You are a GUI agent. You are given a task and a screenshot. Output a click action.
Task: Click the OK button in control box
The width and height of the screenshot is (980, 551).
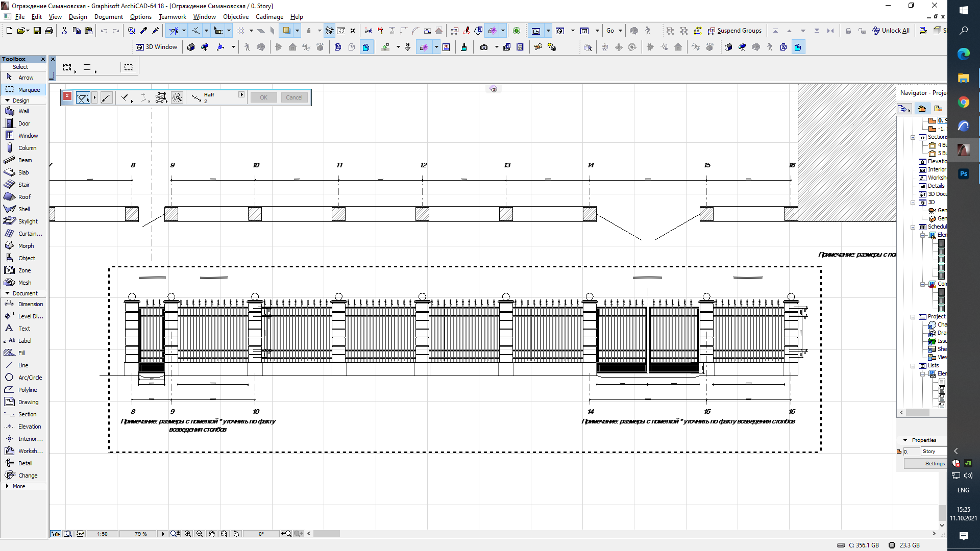point(263,97)
